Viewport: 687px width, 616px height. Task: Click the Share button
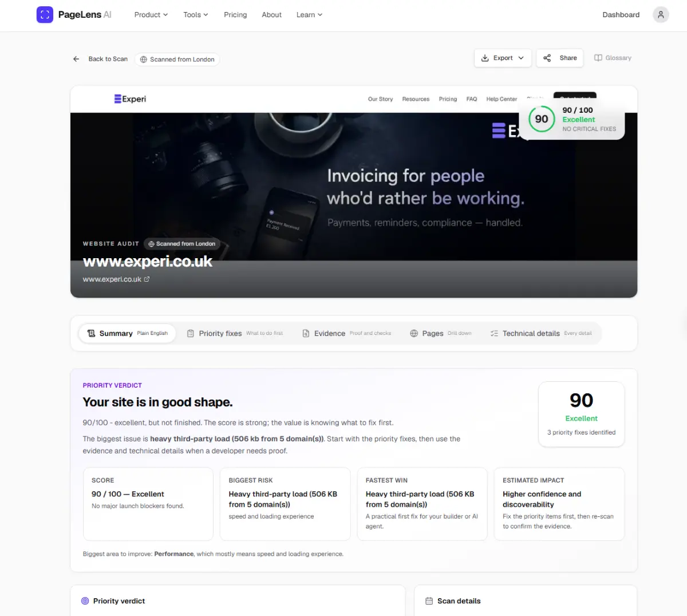pos(560,58)
